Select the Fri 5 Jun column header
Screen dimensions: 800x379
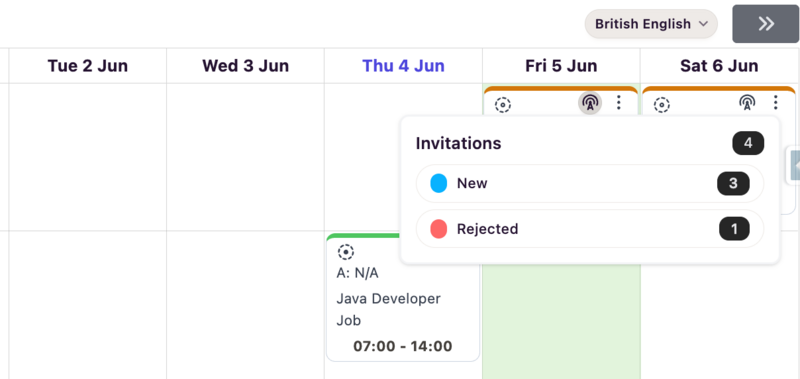(561, 66)
